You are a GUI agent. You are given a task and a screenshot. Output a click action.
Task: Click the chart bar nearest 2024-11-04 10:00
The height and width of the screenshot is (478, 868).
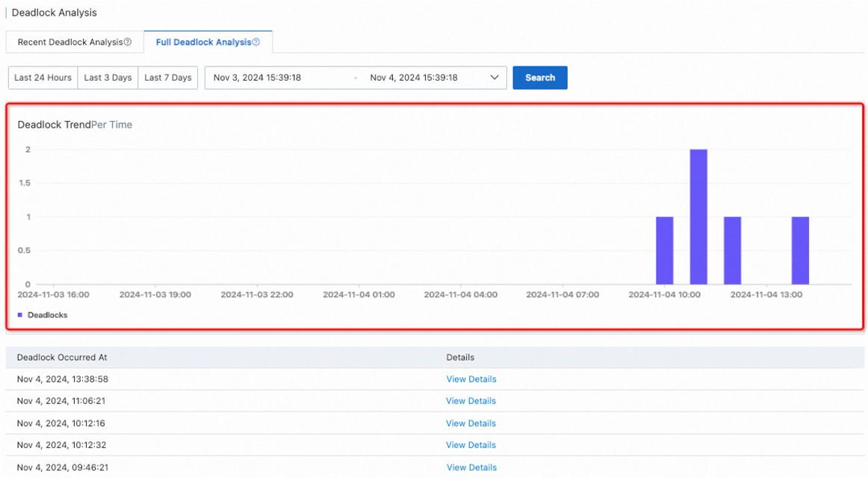pos(665,251)
